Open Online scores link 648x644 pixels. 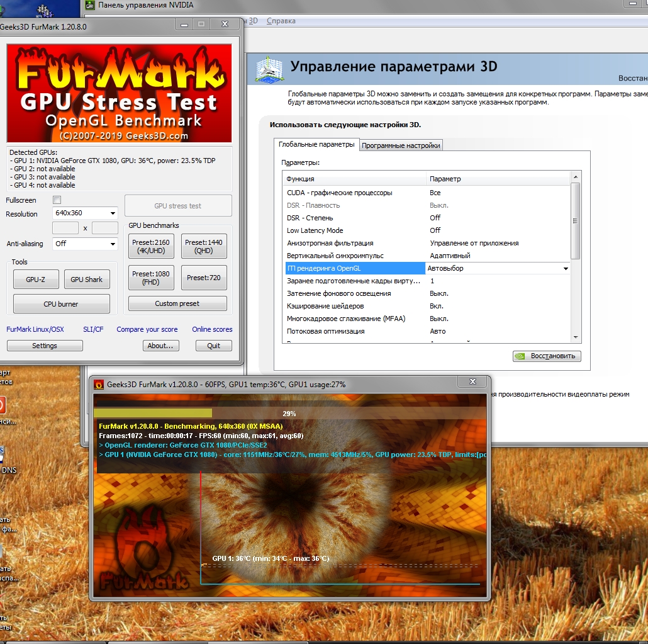pyautogui.click(x=212, y=329)
